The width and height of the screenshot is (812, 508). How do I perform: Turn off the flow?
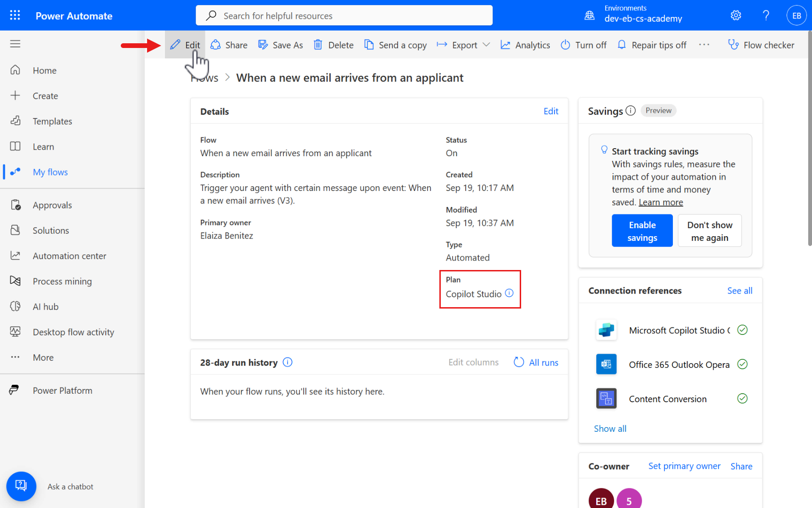[584, 45]
